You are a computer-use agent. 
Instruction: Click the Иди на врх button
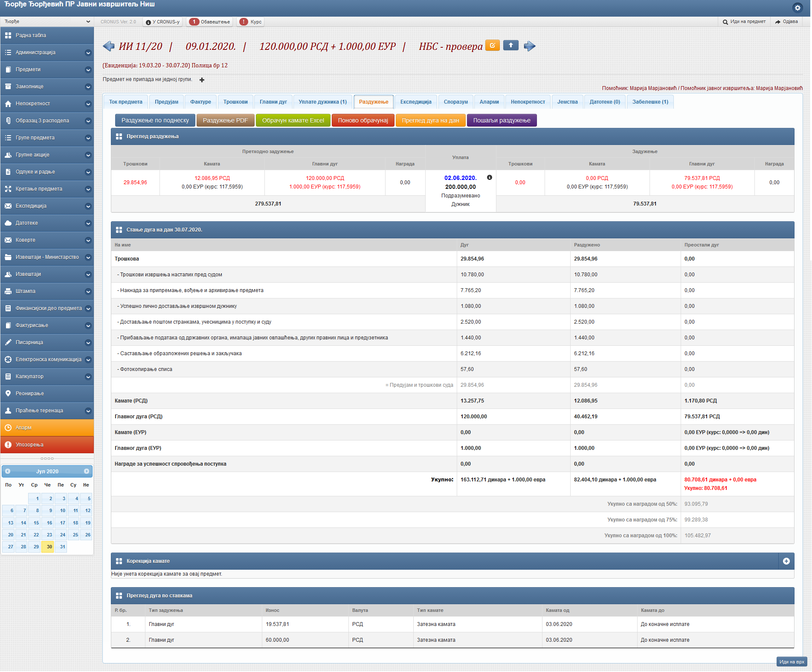click(x=792, y=662)
